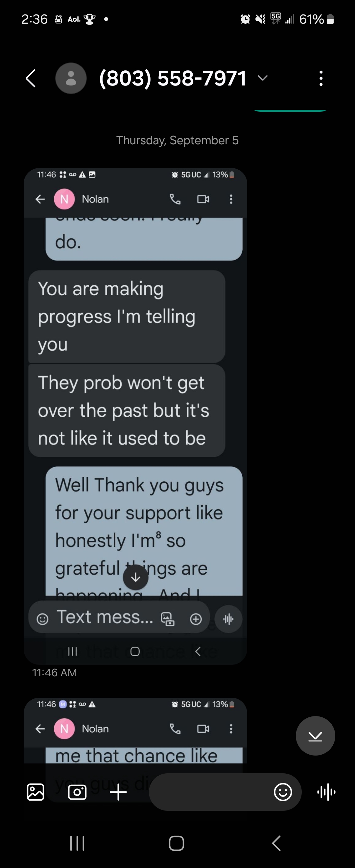355x868 pixels.
Task: Tap the (803) 558-7971 phone number title
Action: click(x=173, y=79)
